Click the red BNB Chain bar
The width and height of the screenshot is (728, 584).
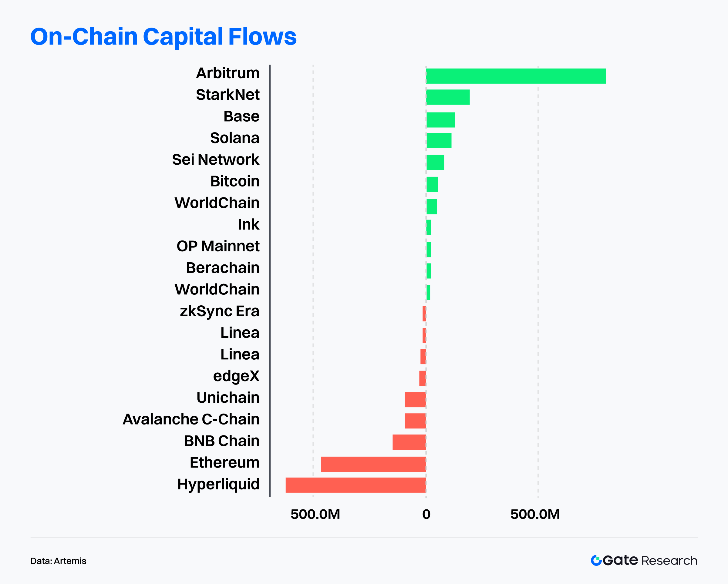pyautogui.click(x=409, y=442)
